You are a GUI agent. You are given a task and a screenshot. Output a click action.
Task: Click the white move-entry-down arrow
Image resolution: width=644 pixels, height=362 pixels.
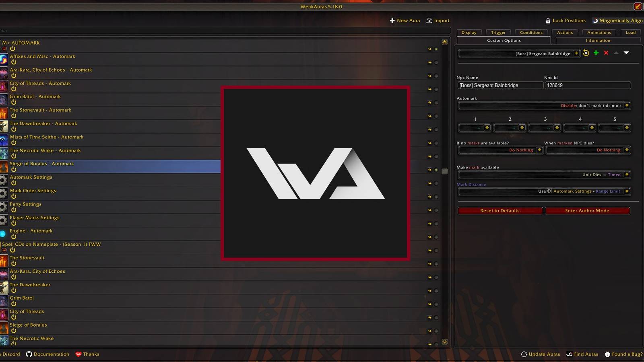tap(626, 53)
